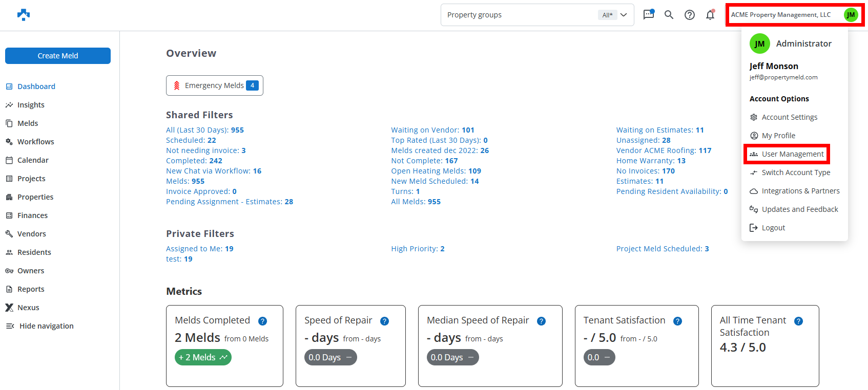Click the Tenant Satisfaction help icon
This screenshot has height=390, width=868.
pos(677,321)
